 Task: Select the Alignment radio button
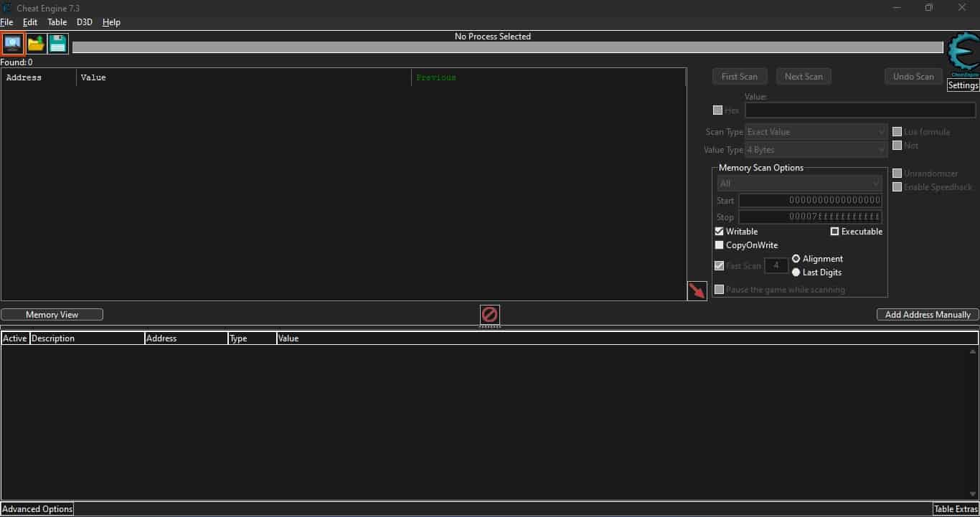coord(796,259)
